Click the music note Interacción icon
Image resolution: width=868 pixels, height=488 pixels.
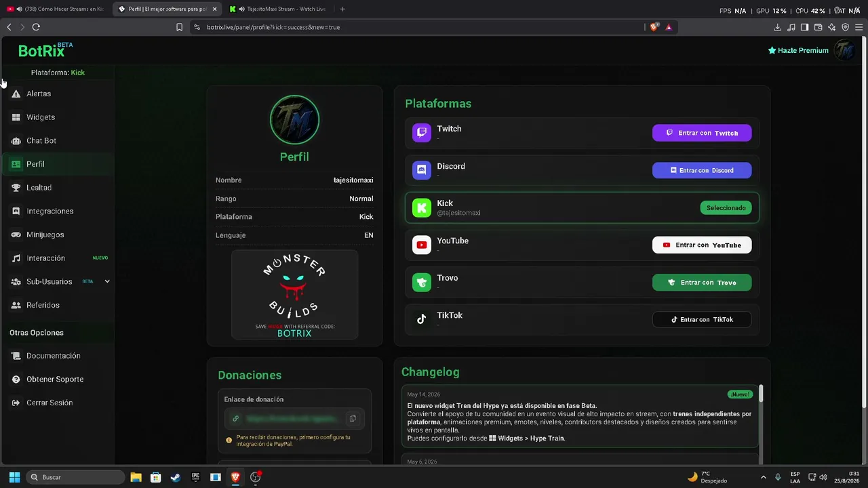point(16,258)
